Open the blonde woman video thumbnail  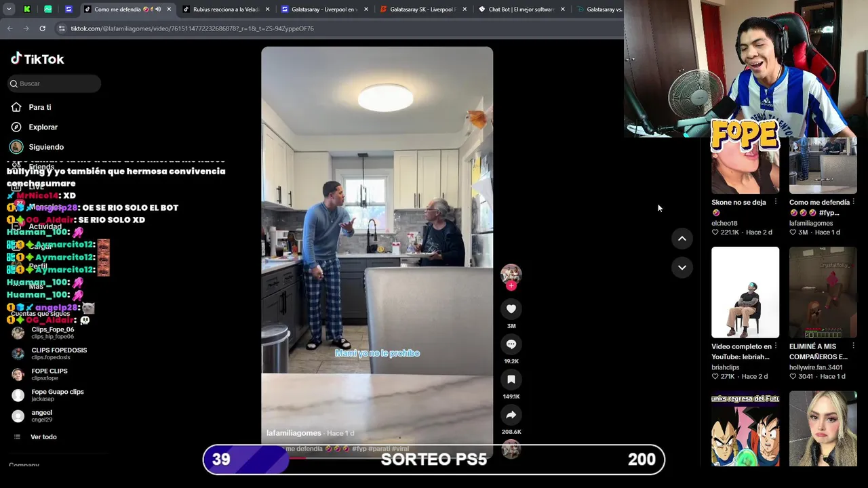tap(823, 428)
